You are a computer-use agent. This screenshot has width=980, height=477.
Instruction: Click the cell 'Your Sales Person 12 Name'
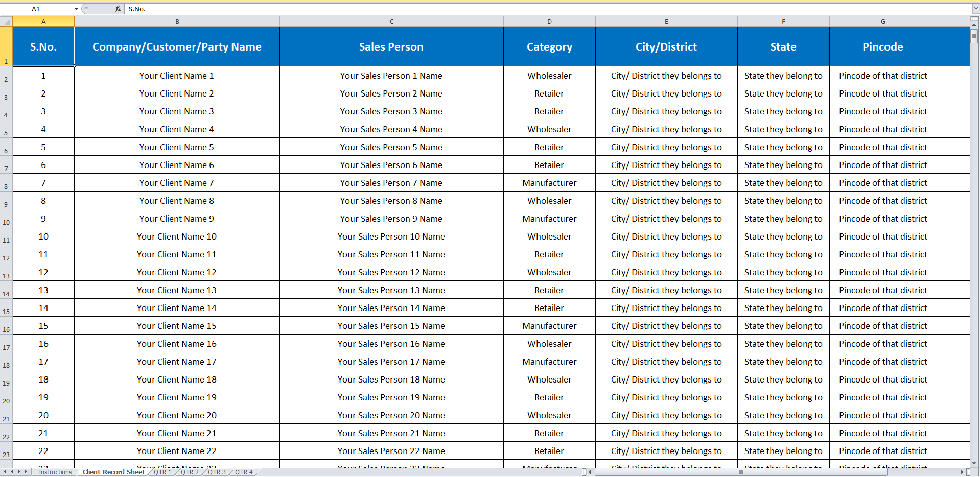coord(391,272)
